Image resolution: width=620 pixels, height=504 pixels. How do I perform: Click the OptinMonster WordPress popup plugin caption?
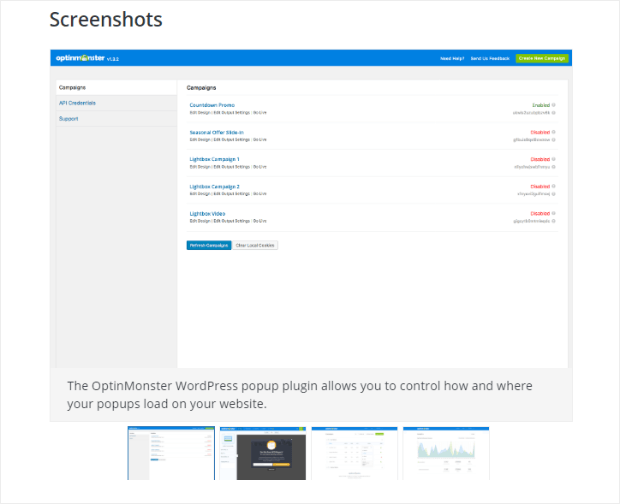[300, 395]
